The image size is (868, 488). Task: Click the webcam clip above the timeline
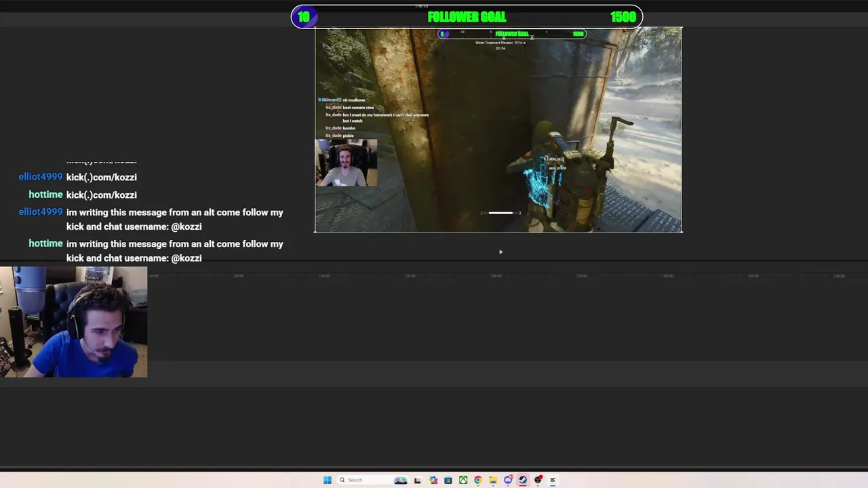(73, 322)
